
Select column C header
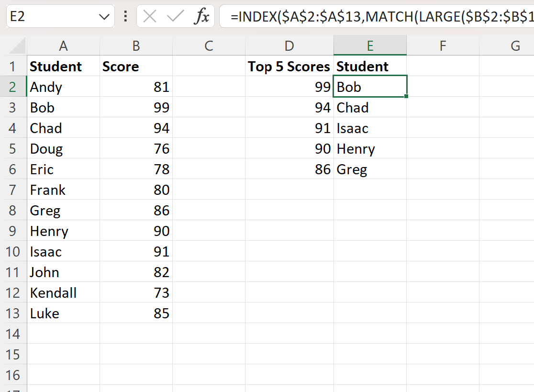(x=209, y=45)
